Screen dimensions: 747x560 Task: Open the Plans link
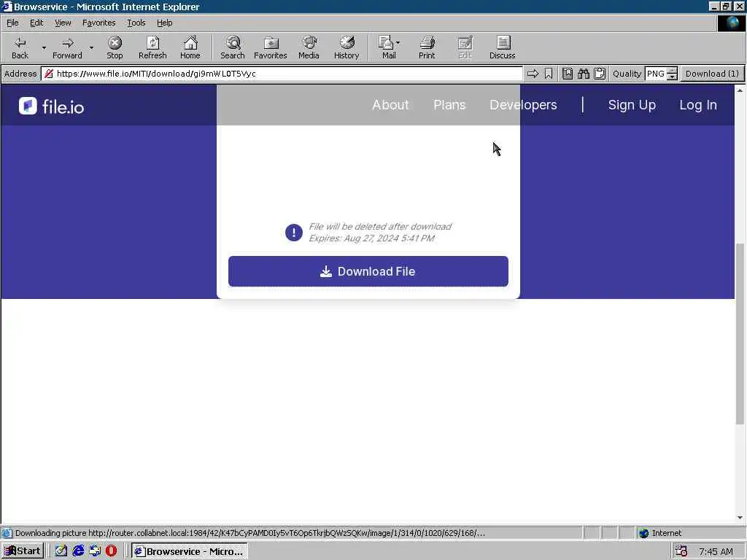(x=449, y=105)
